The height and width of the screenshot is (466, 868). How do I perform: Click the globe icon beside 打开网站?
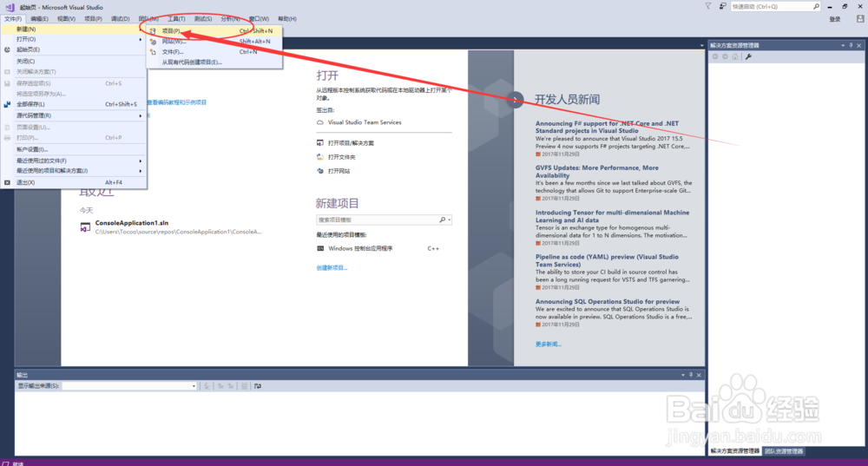click(320, 170)
